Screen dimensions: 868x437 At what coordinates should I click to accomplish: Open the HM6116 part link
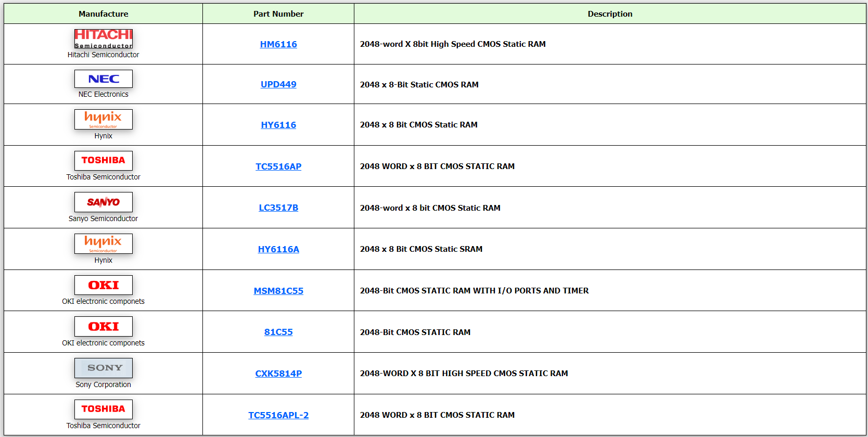278,44
